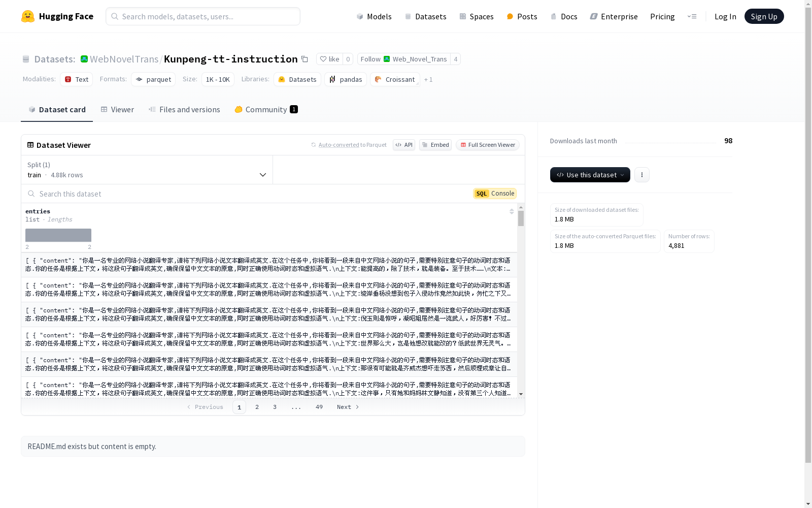Open the Community tab
The width and height of the screenshot is (812, 508).
click(x=266, y=109)
